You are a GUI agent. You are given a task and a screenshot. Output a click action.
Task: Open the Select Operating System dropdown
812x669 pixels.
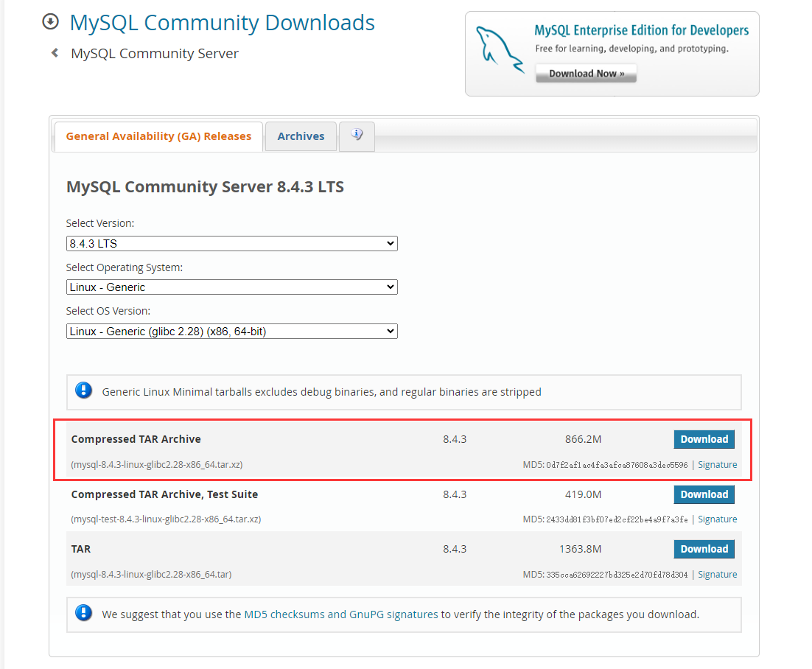tap(231, 287)
